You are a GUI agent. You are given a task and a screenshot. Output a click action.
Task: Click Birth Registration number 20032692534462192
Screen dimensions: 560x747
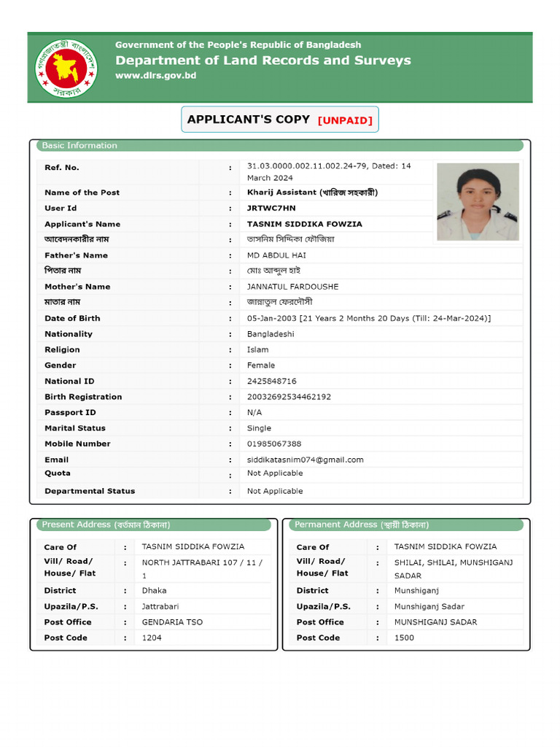pos(289,397)
